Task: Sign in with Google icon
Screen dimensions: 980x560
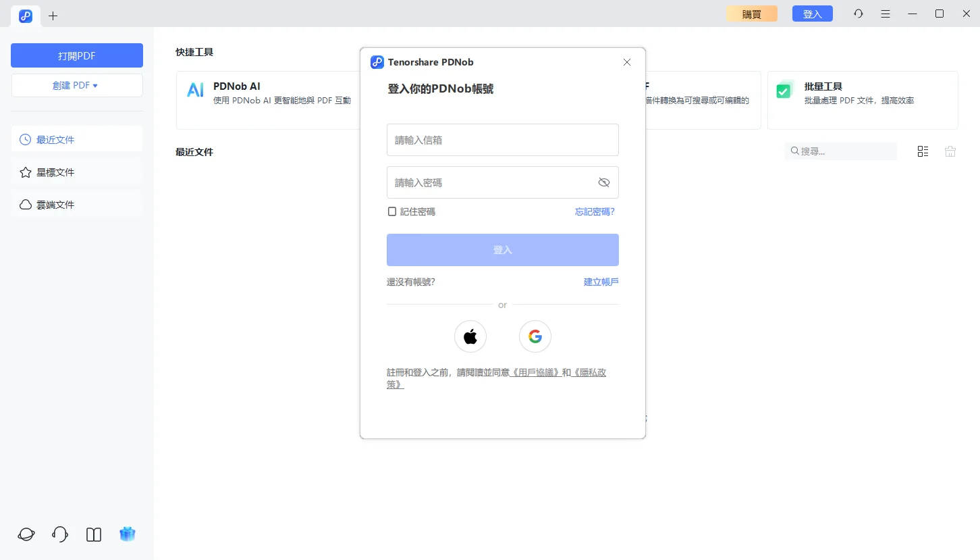Action: (x=535, y=336)
